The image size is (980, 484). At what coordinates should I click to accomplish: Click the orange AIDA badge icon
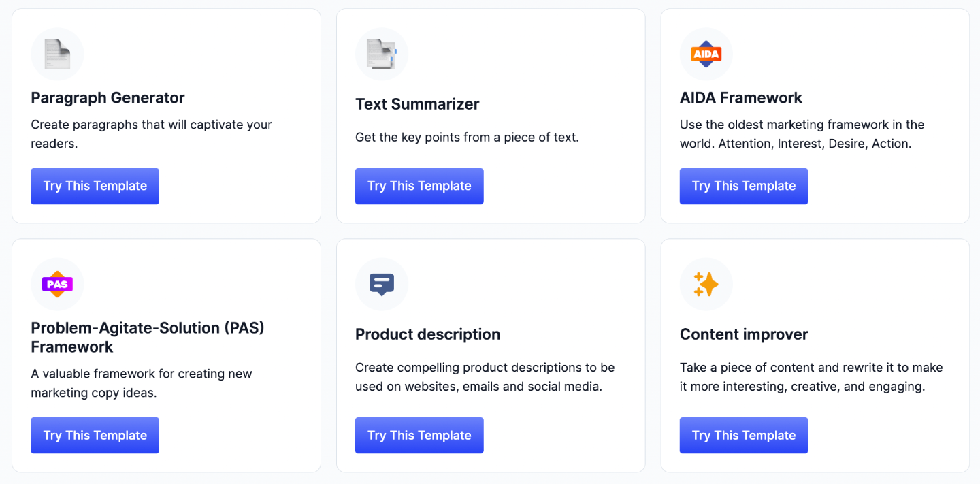pos(706,54)
